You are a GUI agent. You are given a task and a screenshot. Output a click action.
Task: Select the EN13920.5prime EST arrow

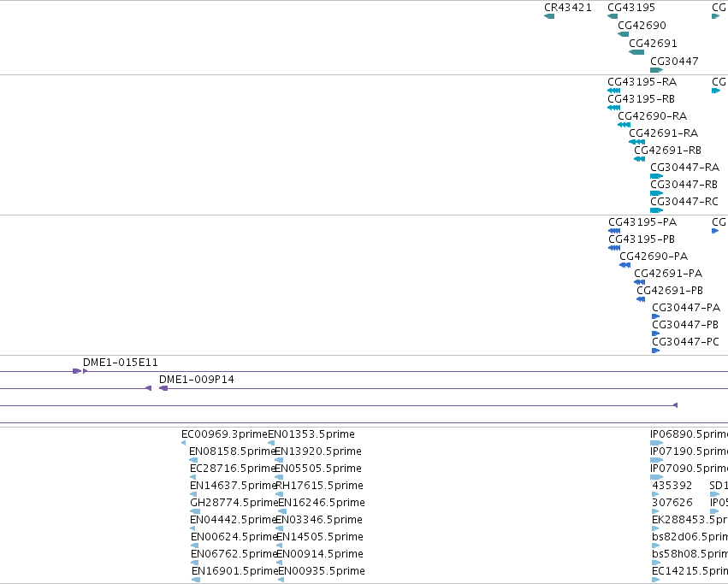click(x=279, y=460)
